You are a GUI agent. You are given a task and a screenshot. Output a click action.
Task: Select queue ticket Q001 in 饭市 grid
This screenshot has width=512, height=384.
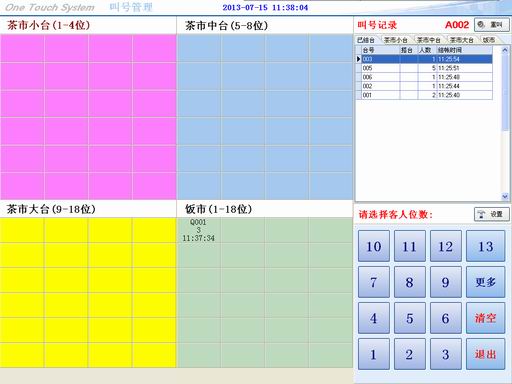click(198, 230)
